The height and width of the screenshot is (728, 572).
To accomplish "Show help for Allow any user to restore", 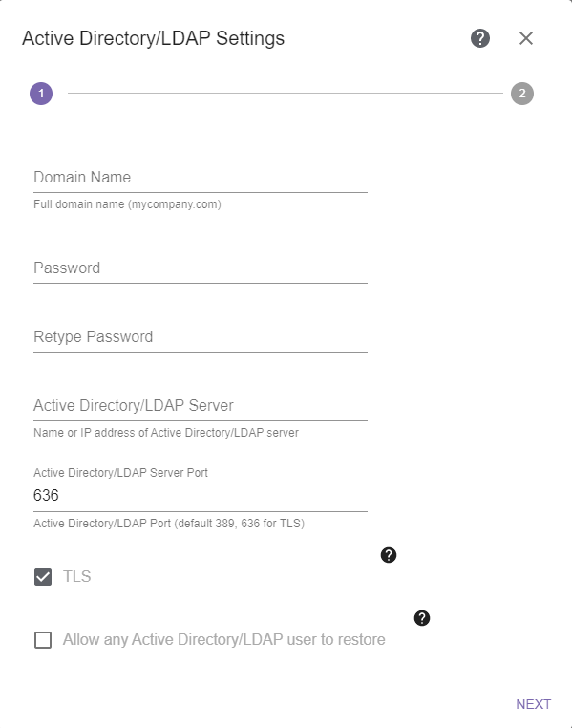I will (x=422, y=618).
